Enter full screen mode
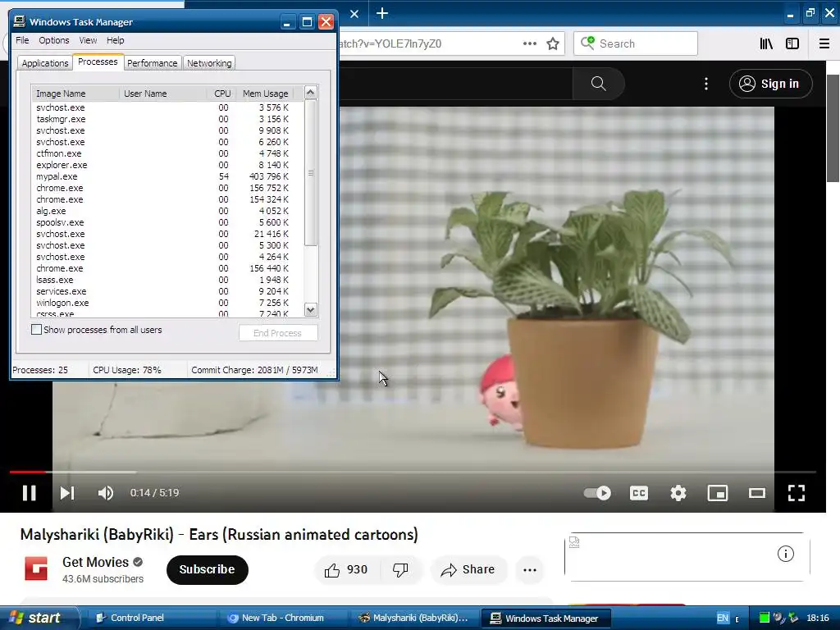 797,493
